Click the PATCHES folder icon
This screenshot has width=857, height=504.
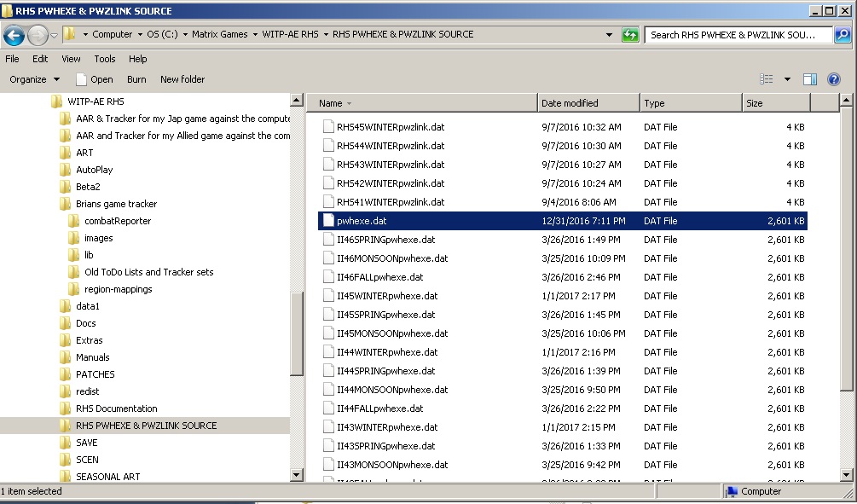pos(65,374)
